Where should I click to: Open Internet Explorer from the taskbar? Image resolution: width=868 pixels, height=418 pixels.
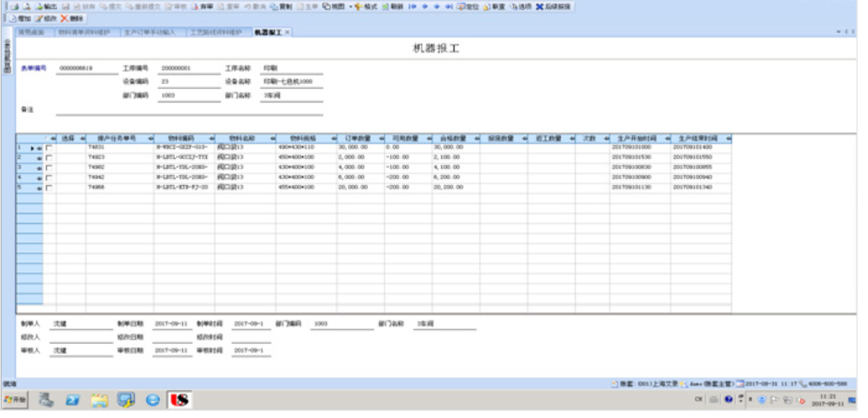point(153,399)
